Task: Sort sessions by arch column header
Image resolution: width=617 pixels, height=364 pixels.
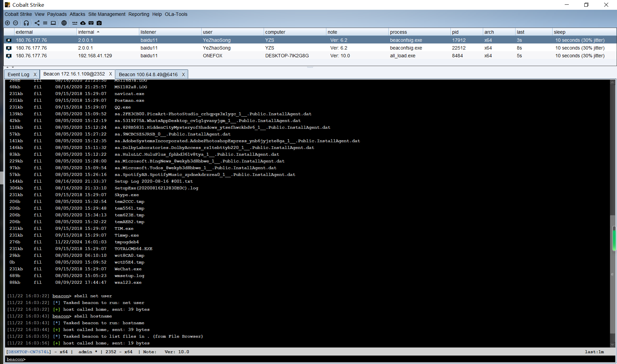Action: 499,32
